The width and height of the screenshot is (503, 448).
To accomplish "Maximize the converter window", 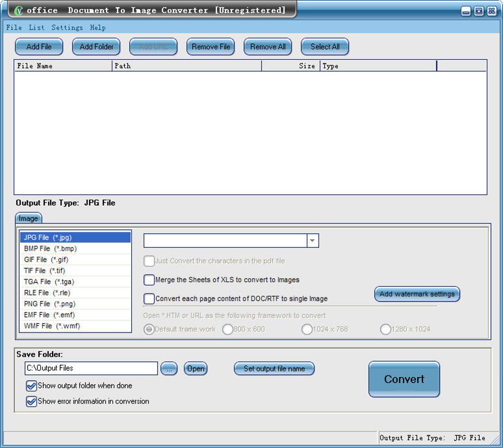I will point(478,11).
